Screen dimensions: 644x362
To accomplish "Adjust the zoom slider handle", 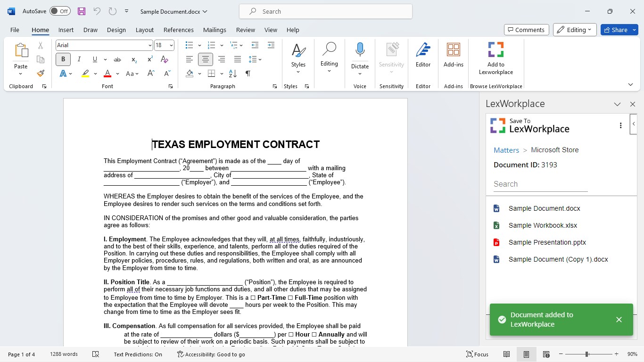I will click(x=587, y=354).
